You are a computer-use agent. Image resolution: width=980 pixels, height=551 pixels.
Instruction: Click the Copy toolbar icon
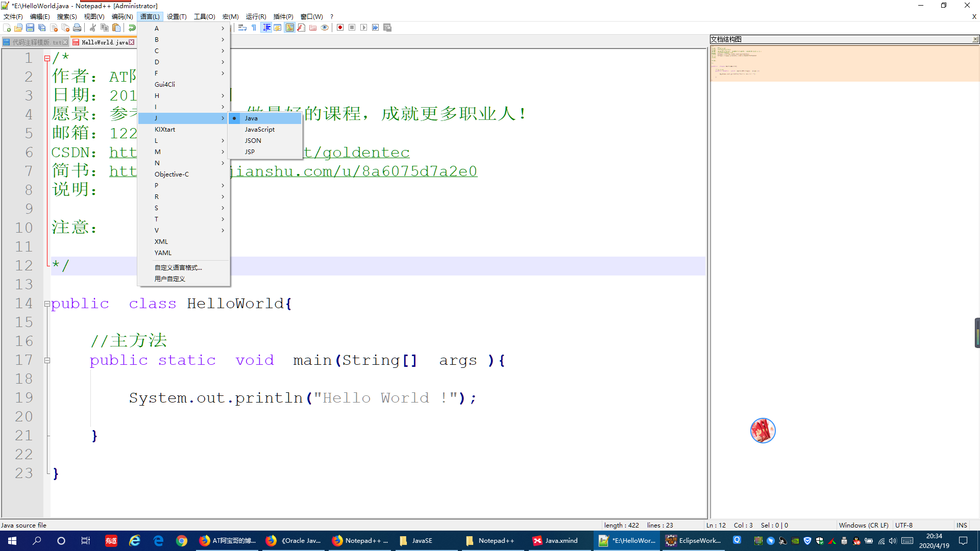point(105,28)
